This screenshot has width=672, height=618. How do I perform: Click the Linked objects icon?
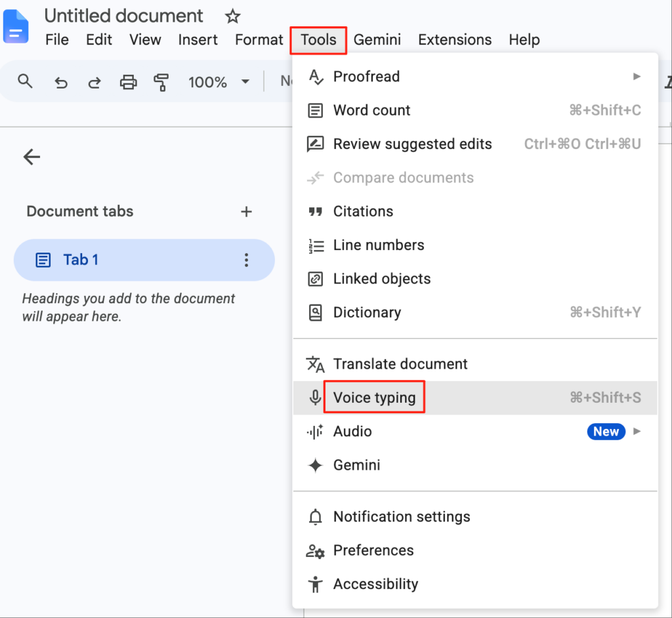(x=316, y=279)
